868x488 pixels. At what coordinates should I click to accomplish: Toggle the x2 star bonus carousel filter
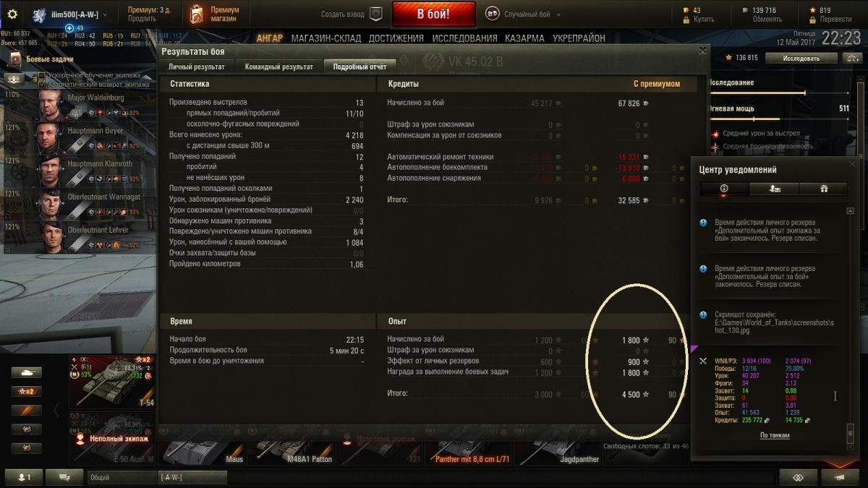point(26,391)
